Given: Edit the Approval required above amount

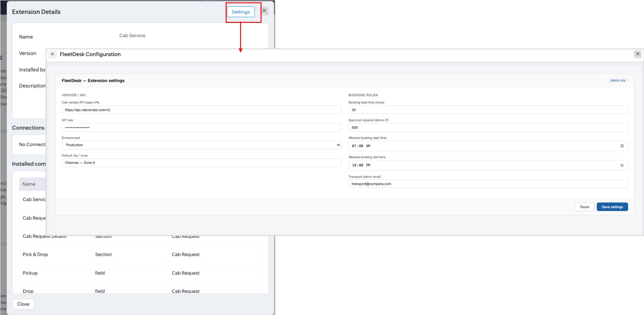Looking at the screenshot, I should tap(488, 127).
